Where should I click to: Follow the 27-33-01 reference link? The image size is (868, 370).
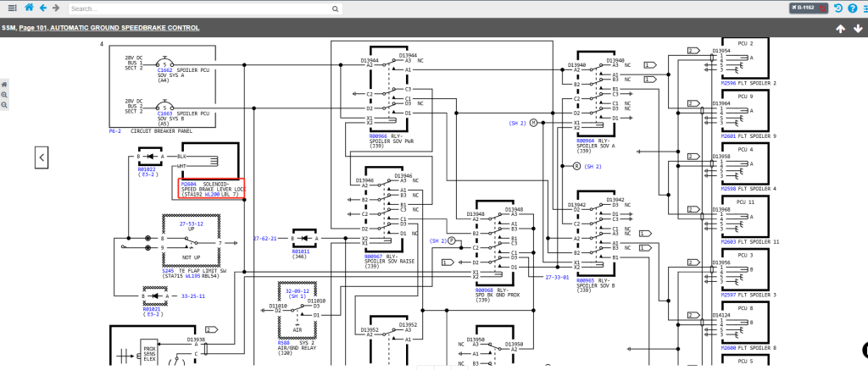557,277
